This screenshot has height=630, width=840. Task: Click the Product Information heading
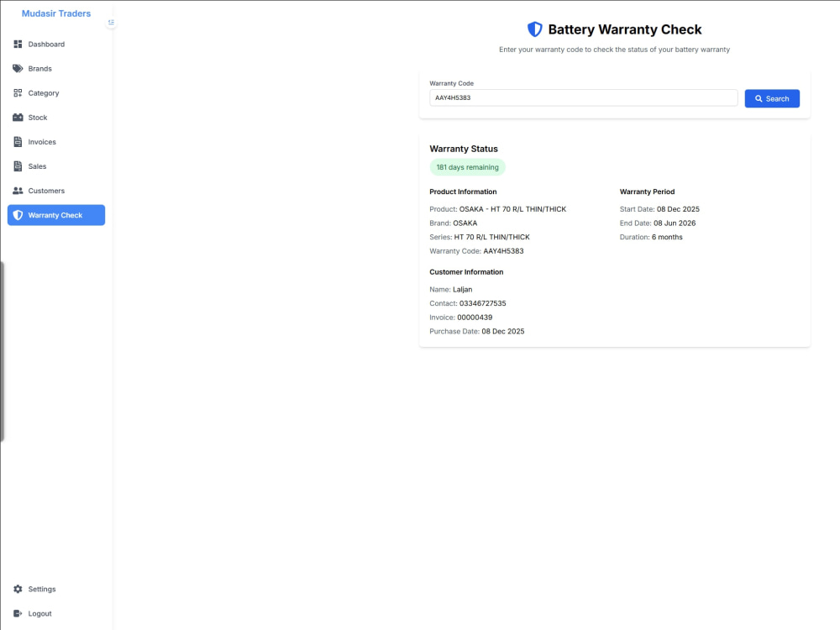pos(463,192)
